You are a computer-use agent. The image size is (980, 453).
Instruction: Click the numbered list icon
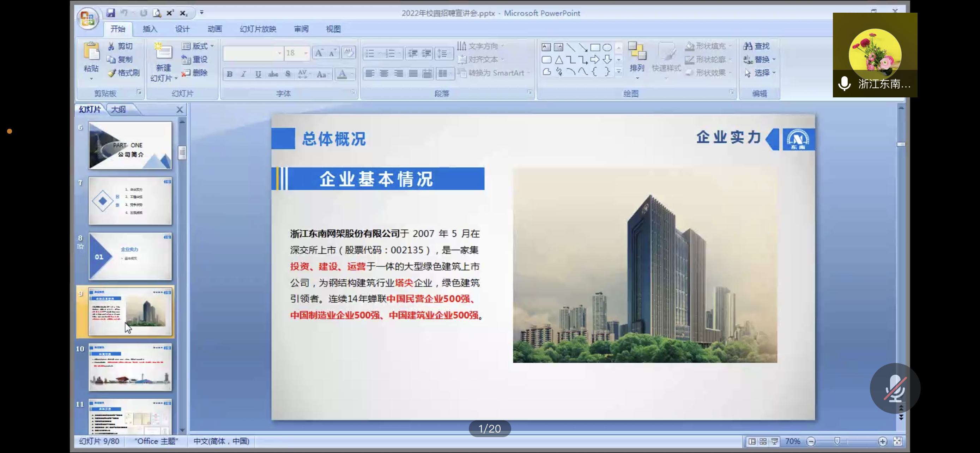coord(390,53)
